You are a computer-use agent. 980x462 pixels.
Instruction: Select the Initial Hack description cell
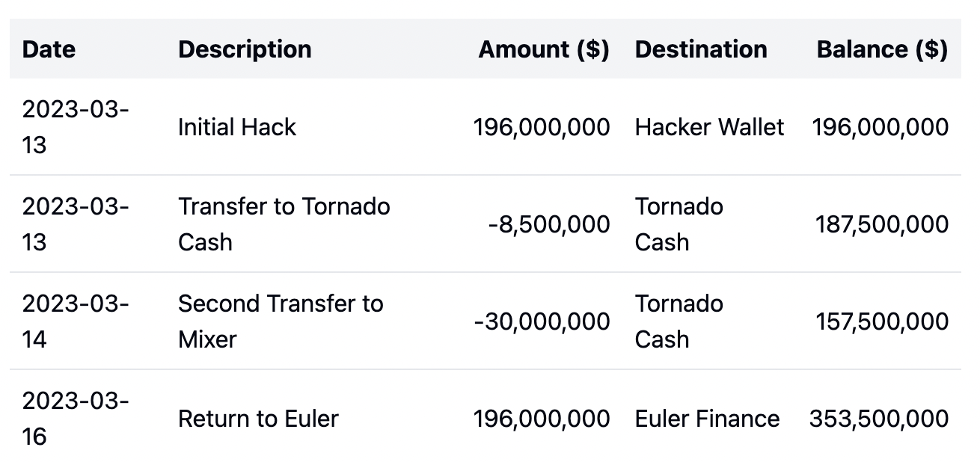(237, 127)
